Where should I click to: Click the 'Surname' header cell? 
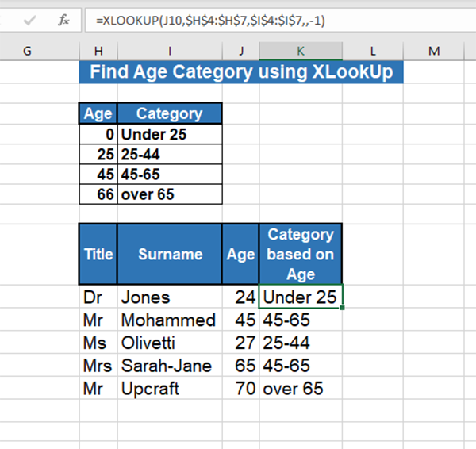[x=169, y=255]
